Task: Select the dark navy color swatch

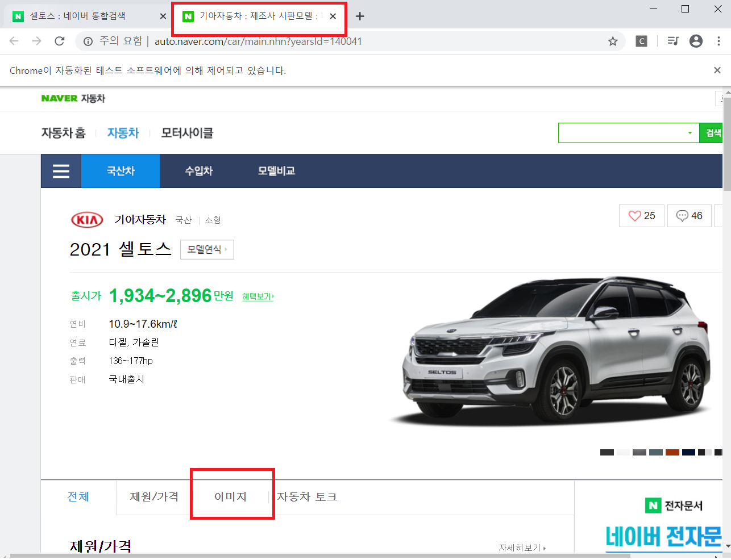Action: [x=689, y=453]
